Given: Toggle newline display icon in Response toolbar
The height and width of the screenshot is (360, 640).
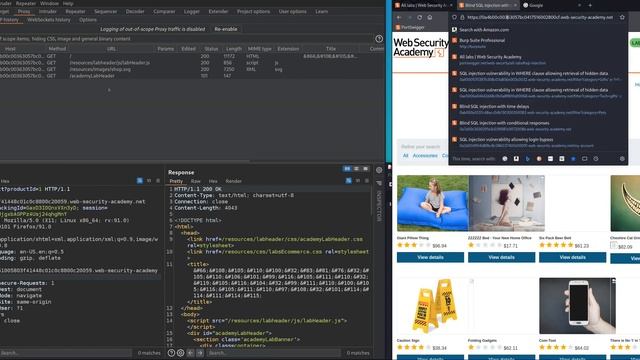Looking at the screenshot, I should click(358, 180).
